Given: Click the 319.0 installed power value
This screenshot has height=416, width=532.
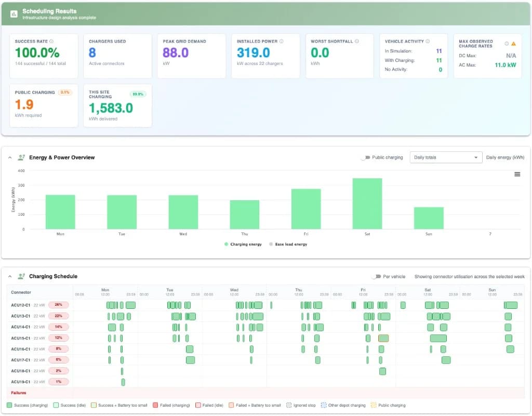Looking at the screenshot, I should pos(254,53).
